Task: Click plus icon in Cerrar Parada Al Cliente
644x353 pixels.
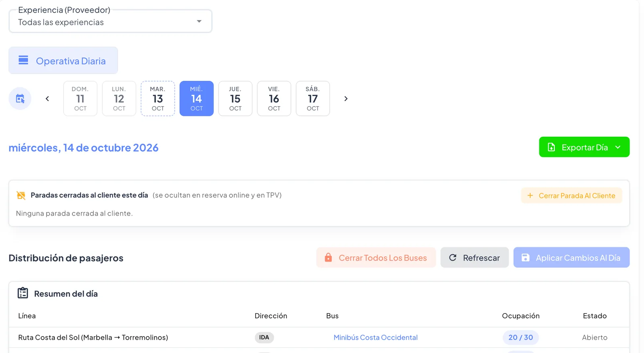Action: tap(530, 195)
